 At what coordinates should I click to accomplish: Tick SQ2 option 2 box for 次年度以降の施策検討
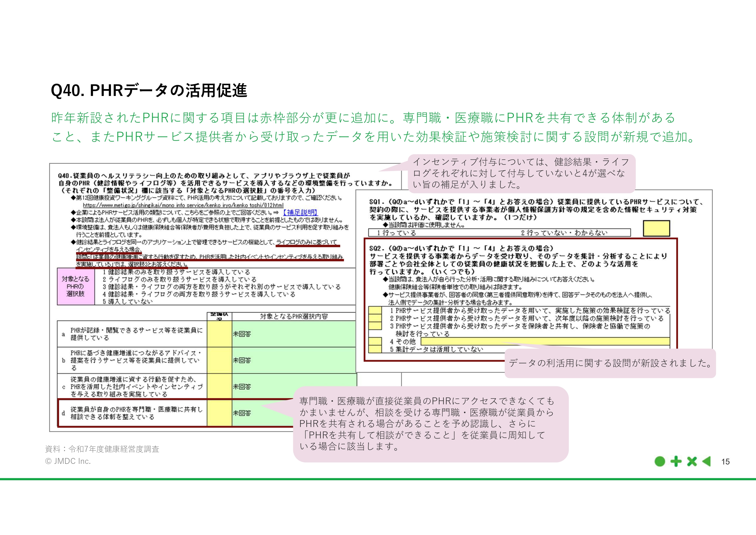point(375,318)
